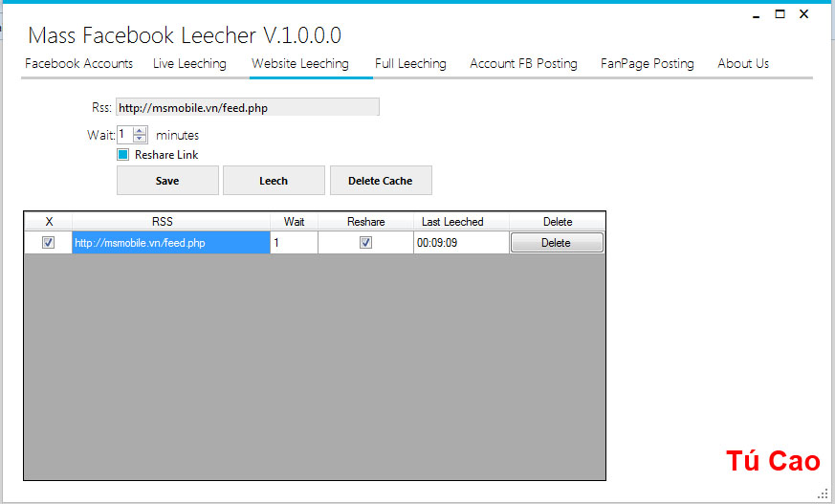This screenshot has height=504, width=835.
Task: Click the X column header
Action: point(49,222)
